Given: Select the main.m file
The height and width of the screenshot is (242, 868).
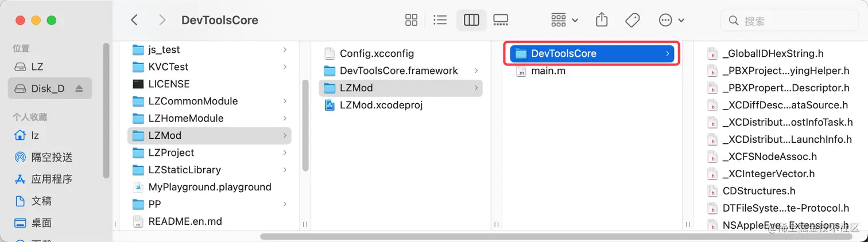Looking at the screenshot, I should click(548, 72).
